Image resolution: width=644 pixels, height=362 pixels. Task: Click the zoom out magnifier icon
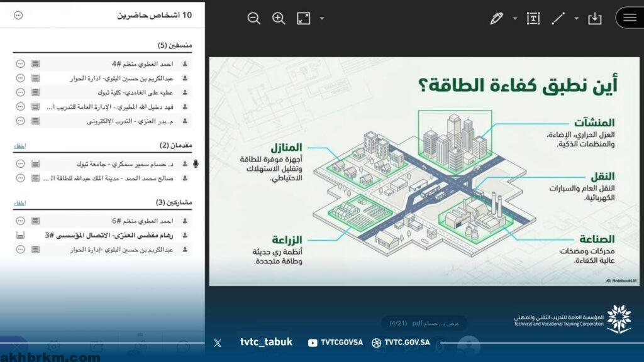(x=254, y=18)
